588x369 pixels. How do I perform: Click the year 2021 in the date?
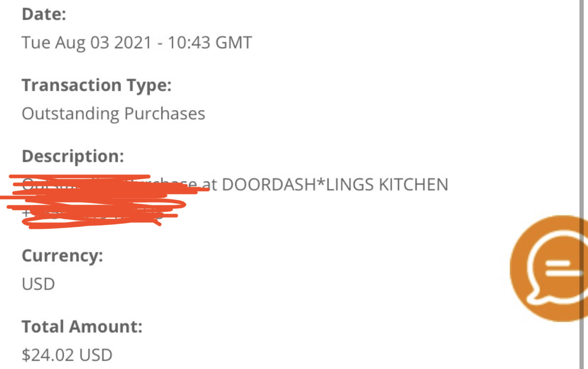click(133, 42)
